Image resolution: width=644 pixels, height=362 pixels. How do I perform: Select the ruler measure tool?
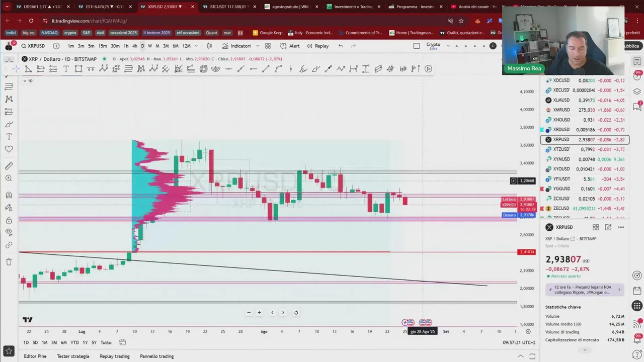(9, 166)
